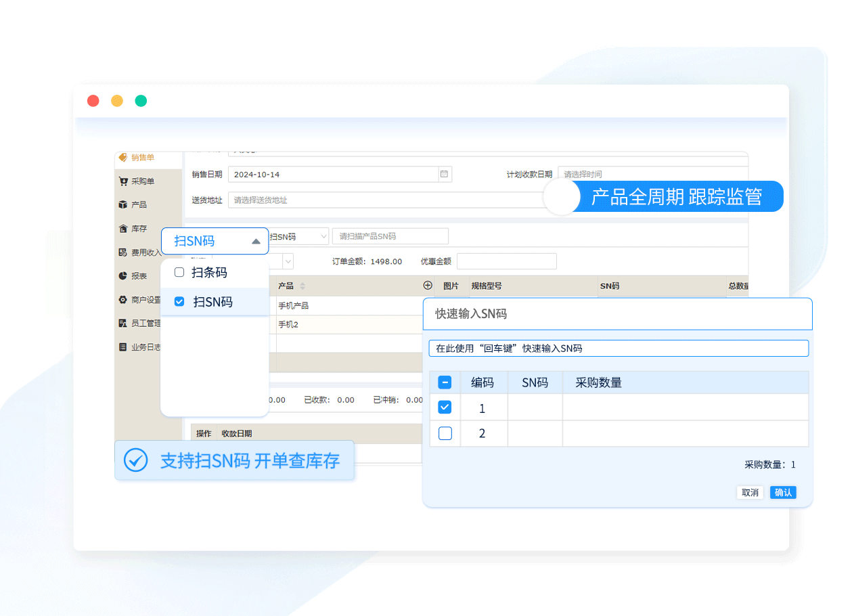Click the circled plus icon beside 产品 column
The width and height of the screenshot is (854, 616).
point(427,286)
